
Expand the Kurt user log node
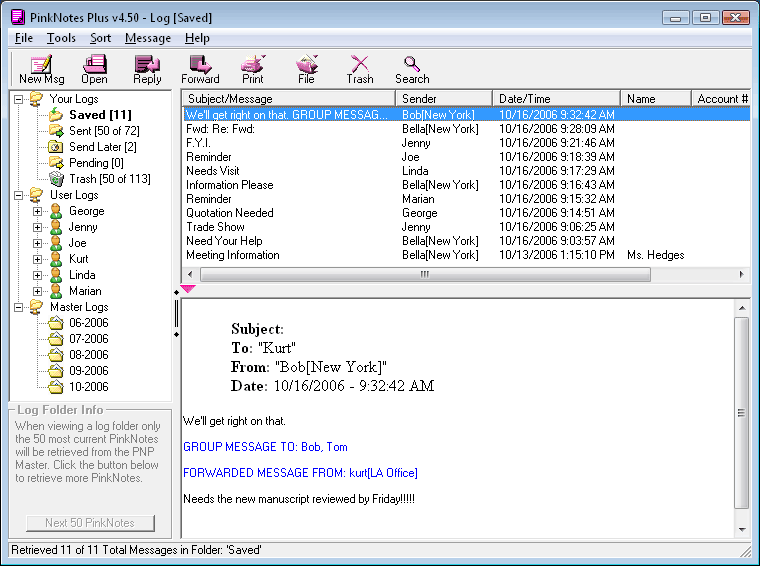[37, 259]
